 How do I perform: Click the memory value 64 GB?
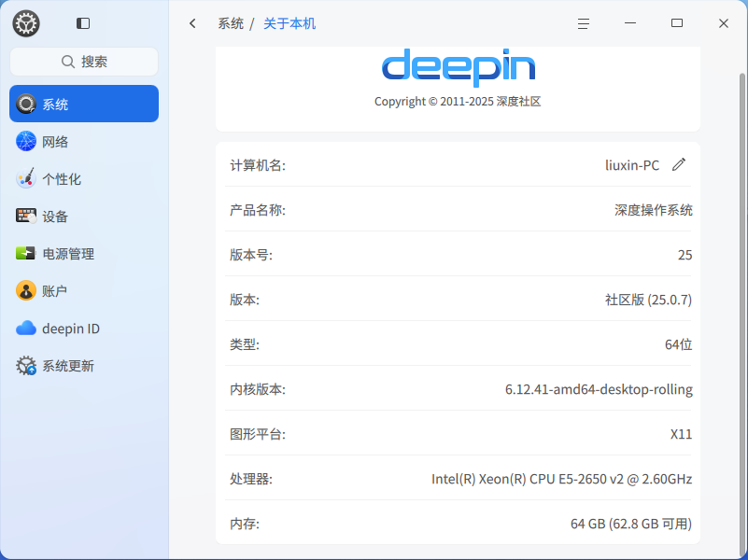[631, 524]
